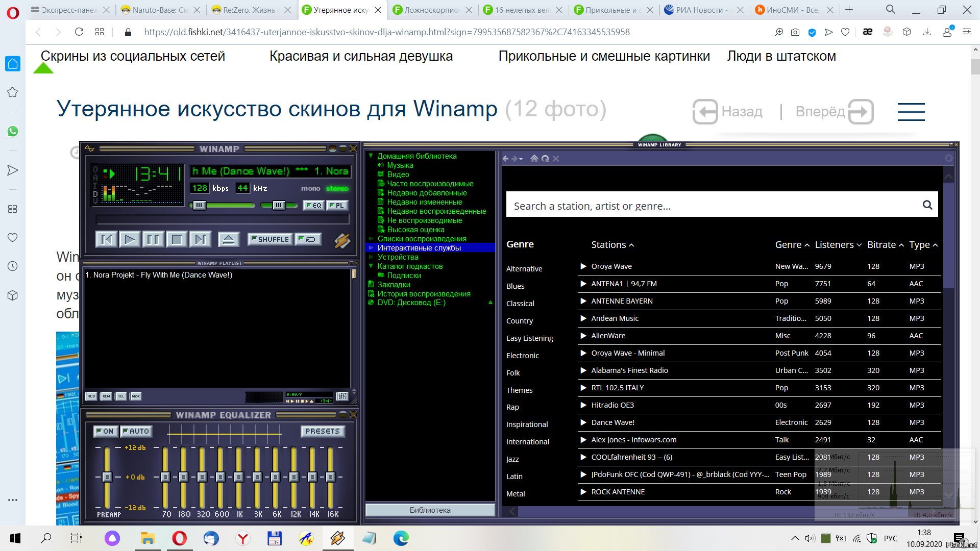
Task: Open WhatsApp in Opera sidebar
Action: click(13, 131)
